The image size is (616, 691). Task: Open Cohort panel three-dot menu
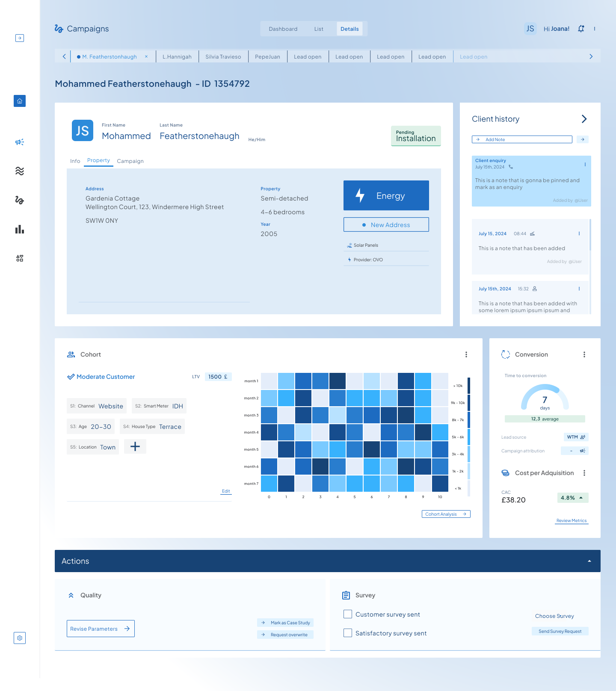point(466,354)
